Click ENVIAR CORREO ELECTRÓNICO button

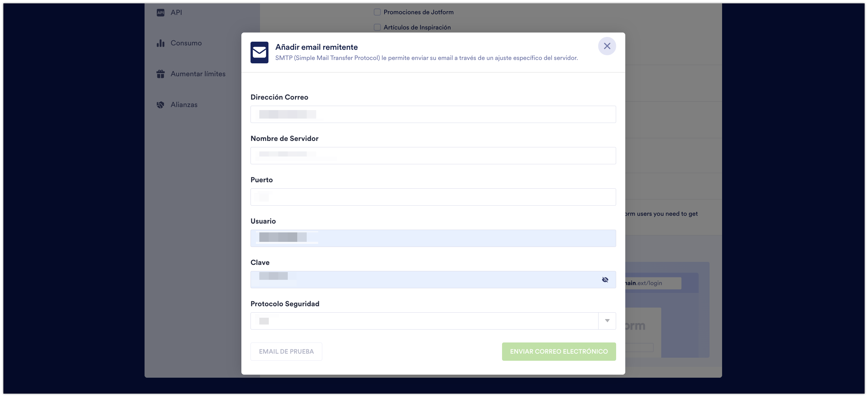[x=559, y=352]
